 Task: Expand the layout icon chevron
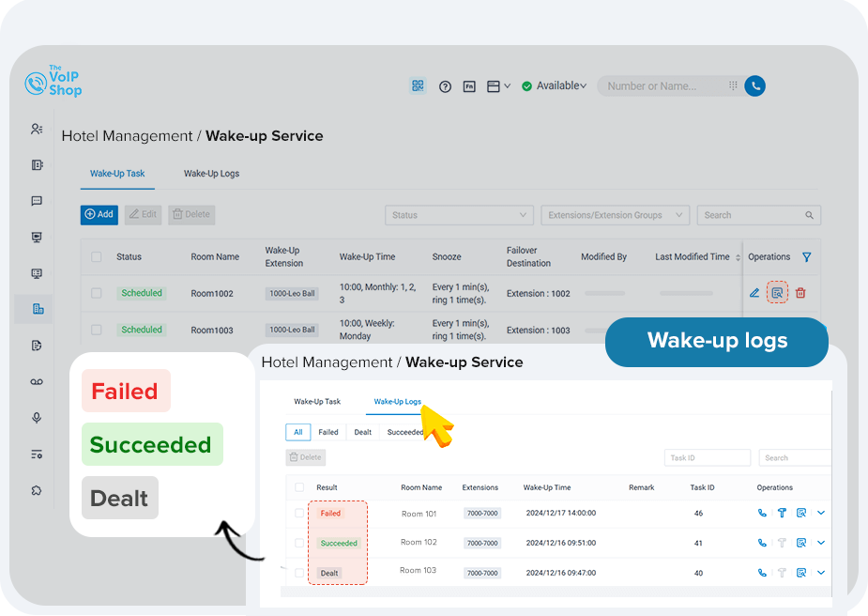[507, 85]
